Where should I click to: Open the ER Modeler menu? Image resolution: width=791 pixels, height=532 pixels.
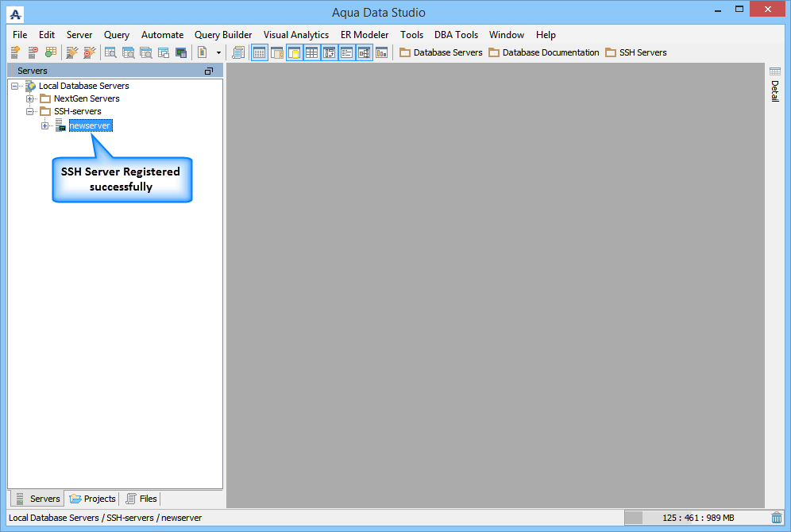click(365, 35)
